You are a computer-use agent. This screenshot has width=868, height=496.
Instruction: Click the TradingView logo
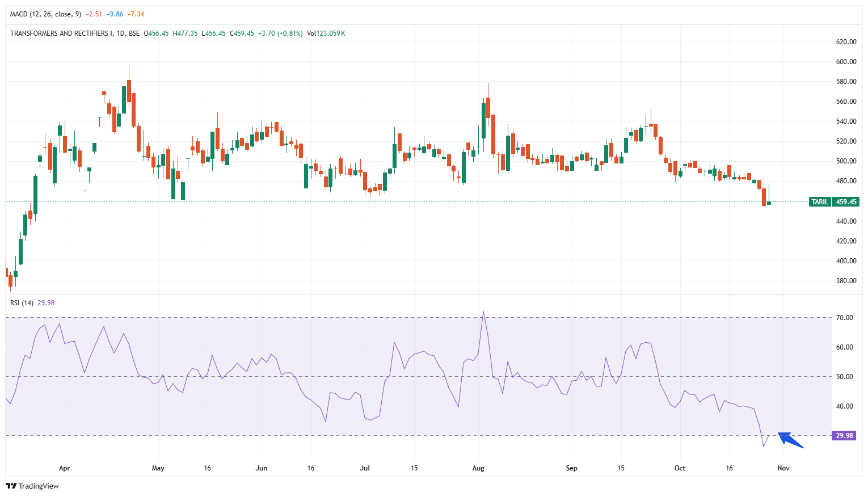pos(32,486)
